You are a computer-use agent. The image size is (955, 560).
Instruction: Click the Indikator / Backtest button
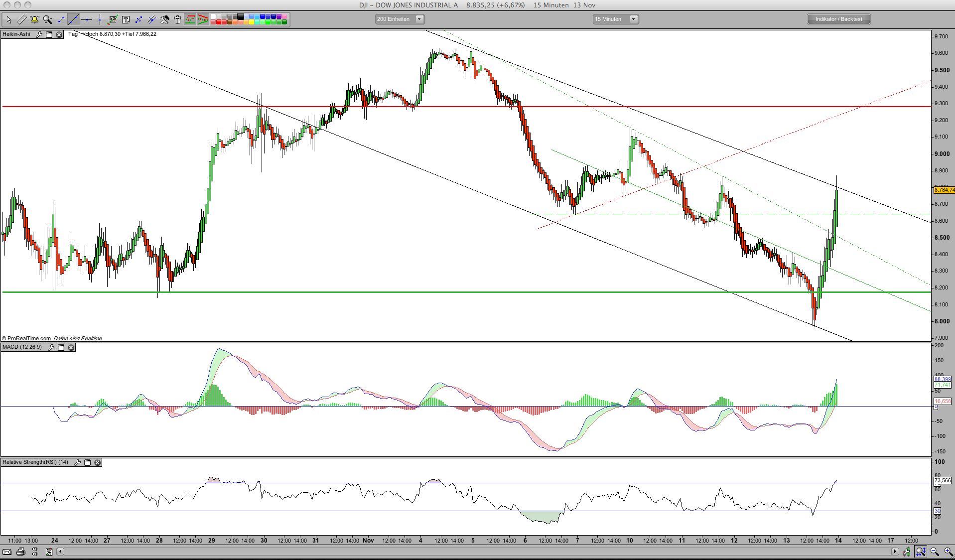click(x=839, y=19)
